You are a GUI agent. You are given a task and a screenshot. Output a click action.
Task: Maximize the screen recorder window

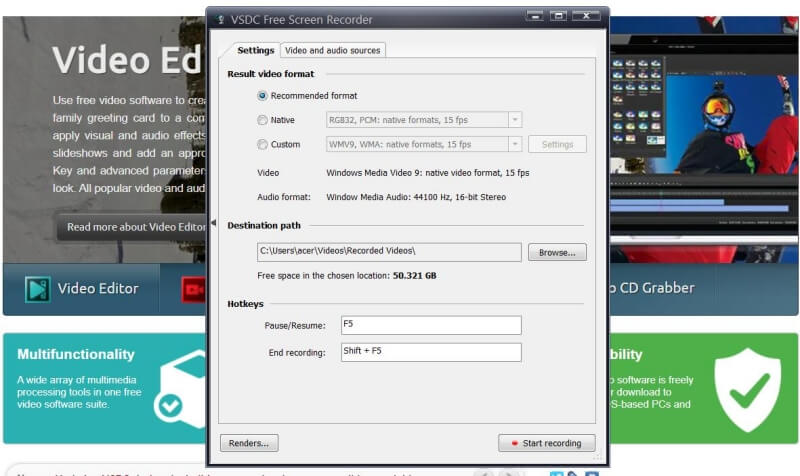(x=558, y=16)
